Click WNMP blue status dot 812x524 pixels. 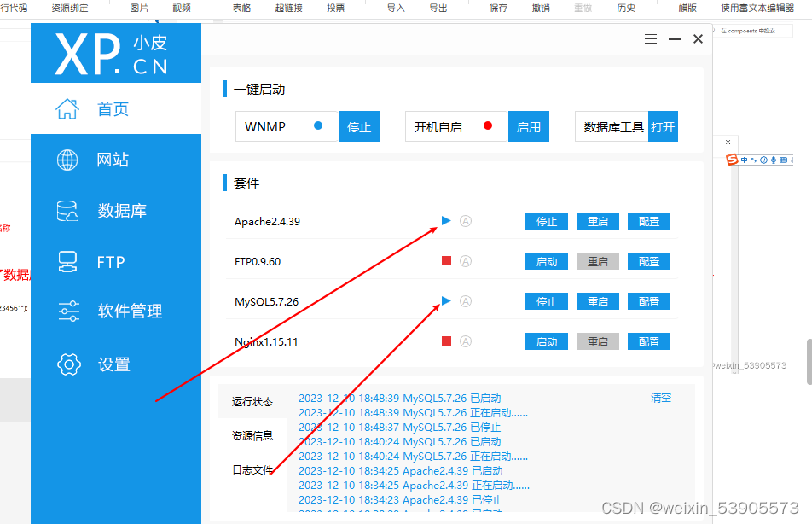pyautogui.click(x=318, y=125)
